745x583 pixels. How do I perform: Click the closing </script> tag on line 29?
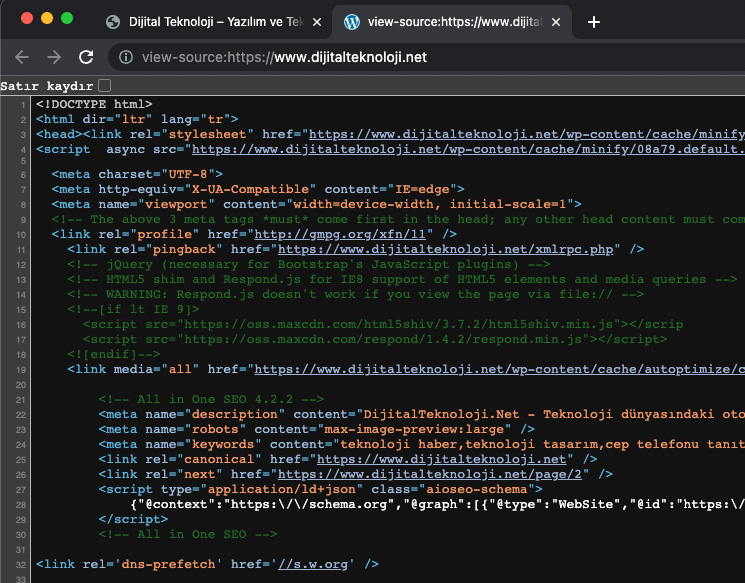pos(133,519)
